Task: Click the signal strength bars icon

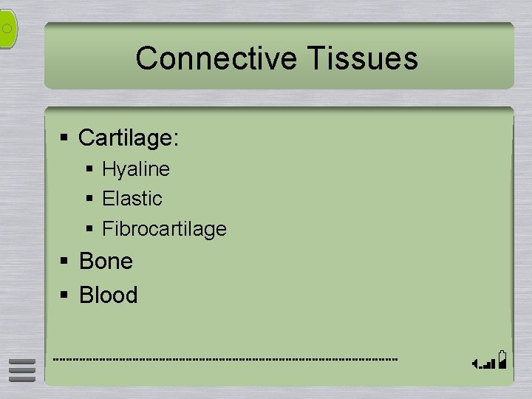Action: 488,364
